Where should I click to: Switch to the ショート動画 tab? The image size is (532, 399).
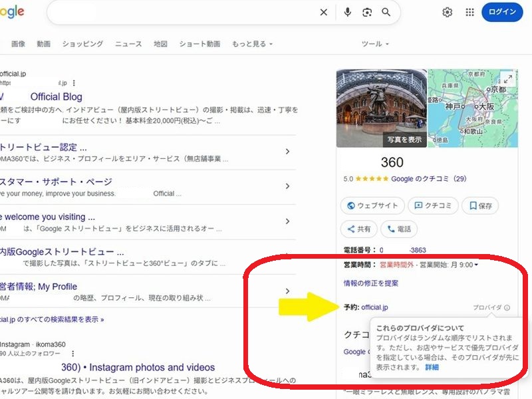tap(199, 44)
